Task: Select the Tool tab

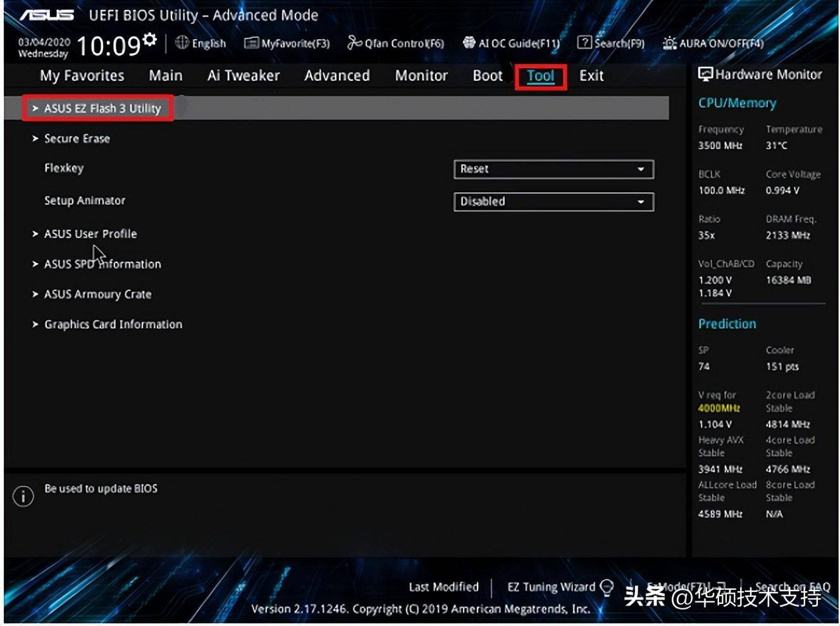Action: (x=541, y=77)
